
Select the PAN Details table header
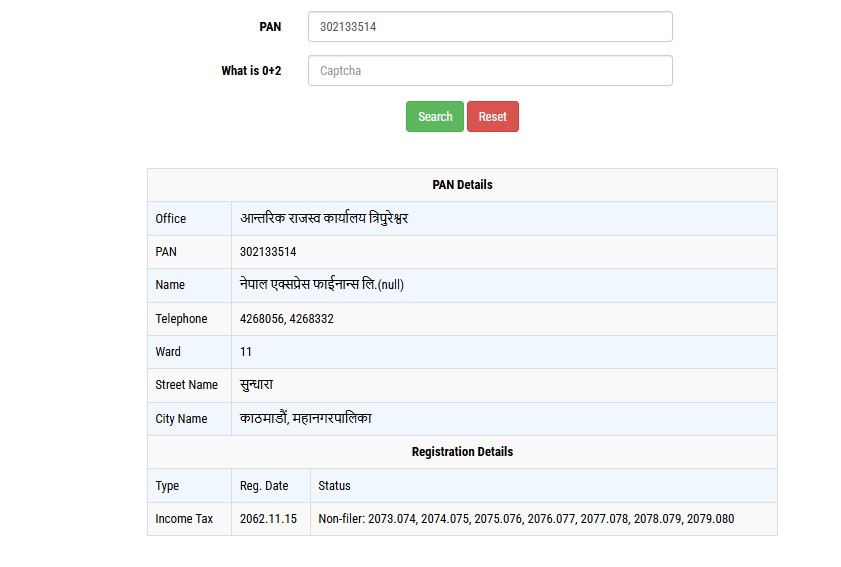point(462,185)
